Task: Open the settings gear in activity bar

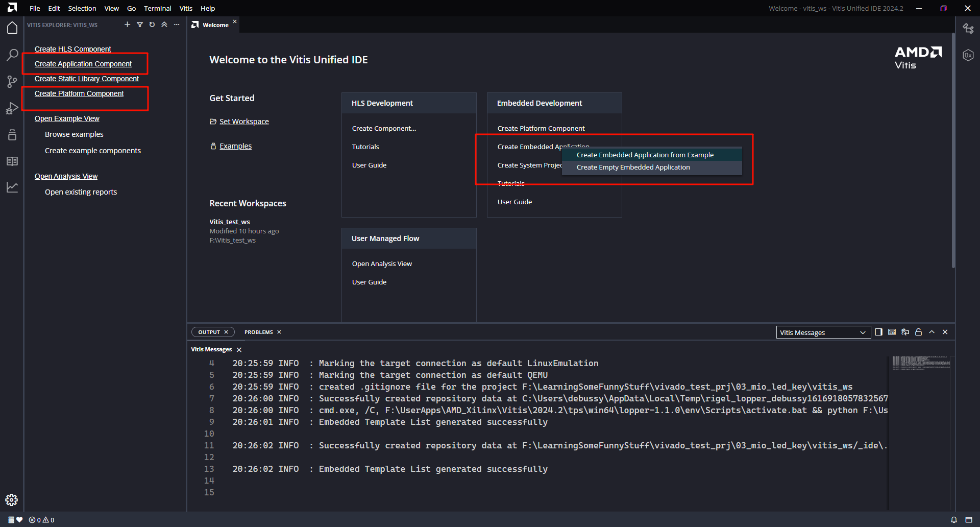Action: coord(12,500)
